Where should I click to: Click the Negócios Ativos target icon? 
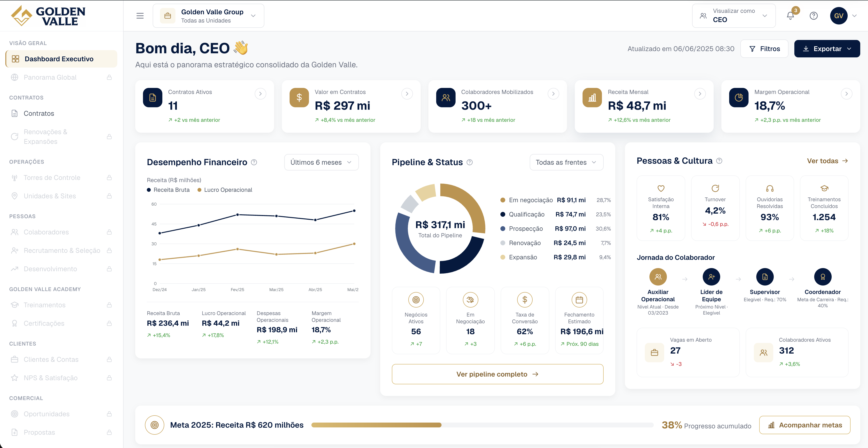coord(416,300)
